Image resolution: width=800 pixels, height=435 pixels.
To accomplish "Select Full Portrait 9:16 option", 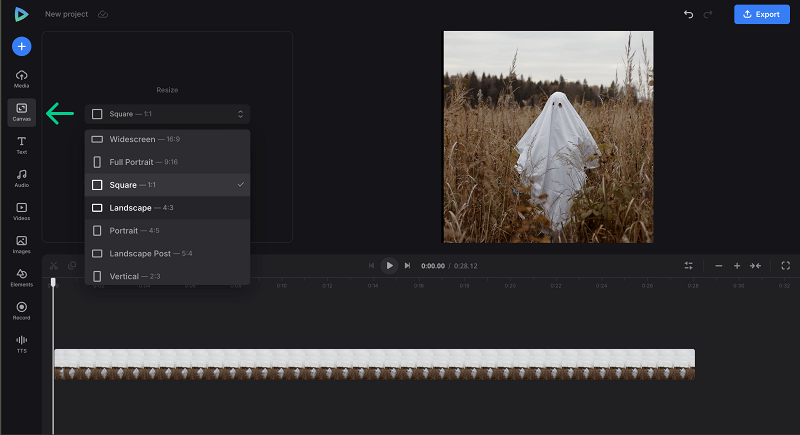I will 167,162.
